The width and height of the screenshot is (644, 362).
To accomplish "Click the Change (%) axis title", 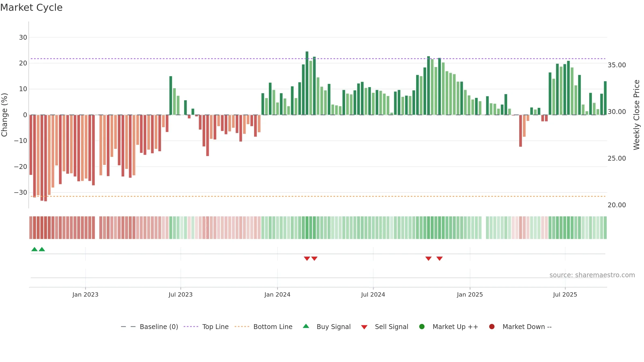I will tap(4, 115).
